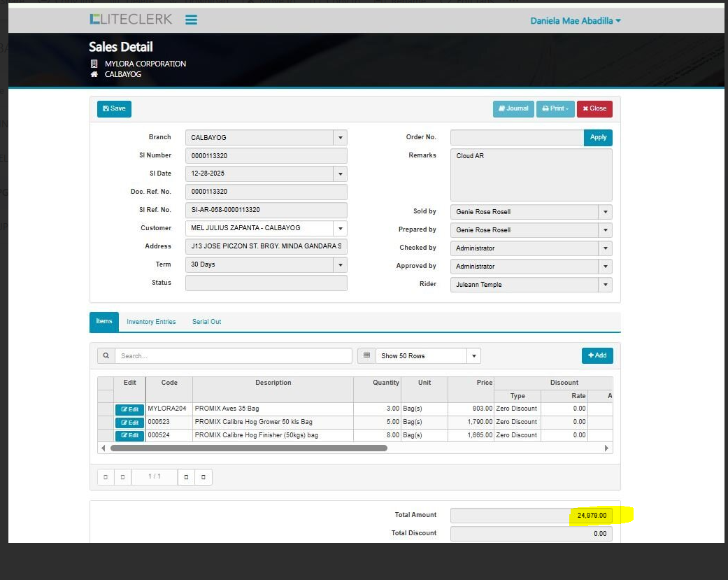Go to the first page of the items list

click(106, 477)
